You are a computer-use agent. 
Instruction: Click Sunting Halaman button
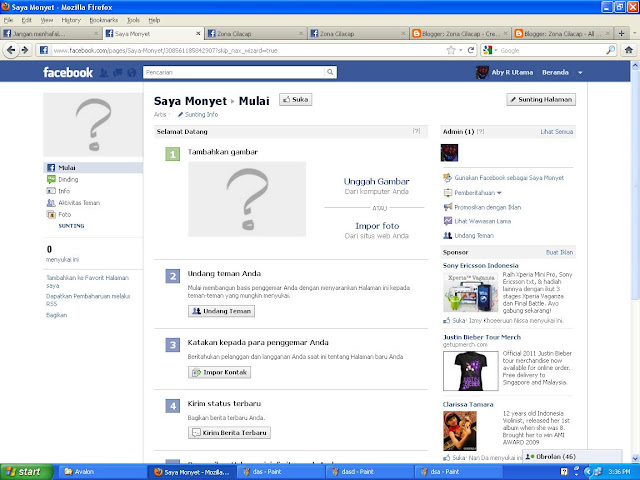tap(541, 99)
